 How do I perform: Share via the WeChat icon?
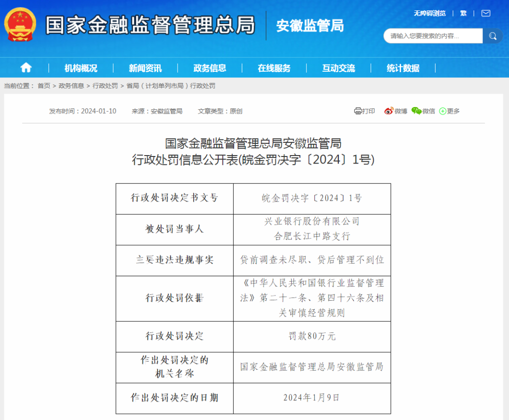[x=416, y=111]
